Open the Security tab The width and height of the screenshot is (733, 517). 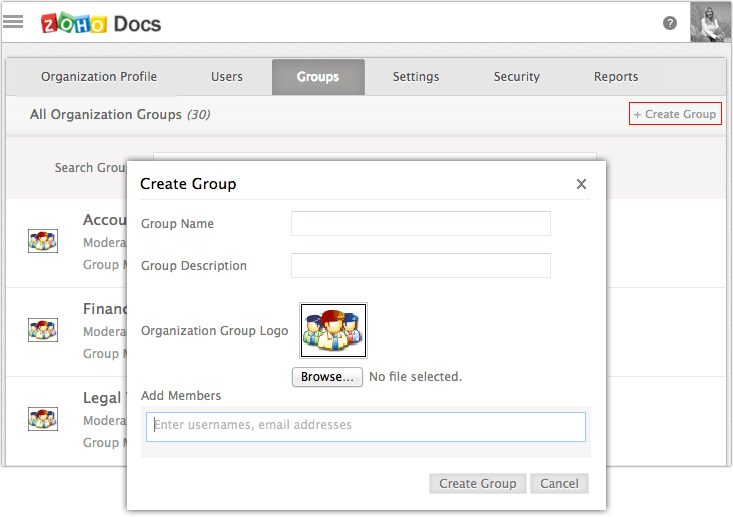(517, 77)
